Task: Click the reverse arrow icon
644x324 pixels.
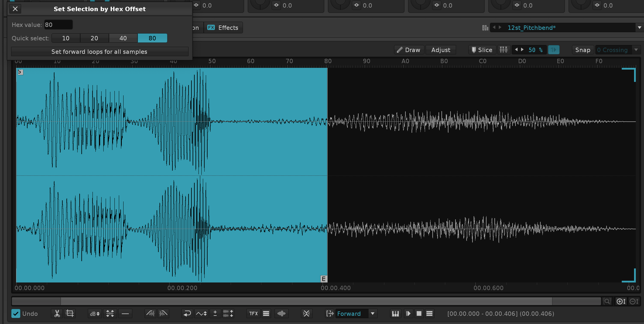Action: (187, 313)
